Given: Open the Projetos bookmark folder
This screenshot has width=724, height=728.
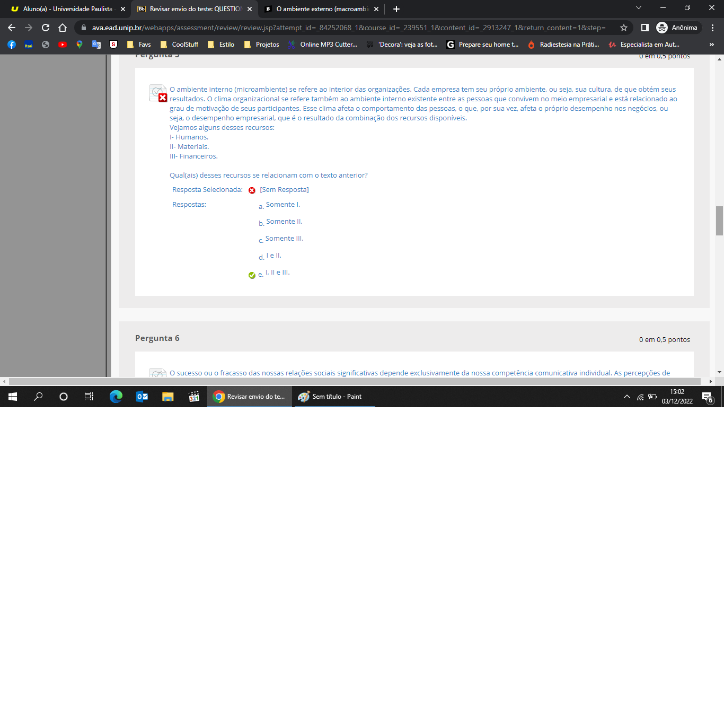Looking at the screenshot, I should tap(261, 45).
